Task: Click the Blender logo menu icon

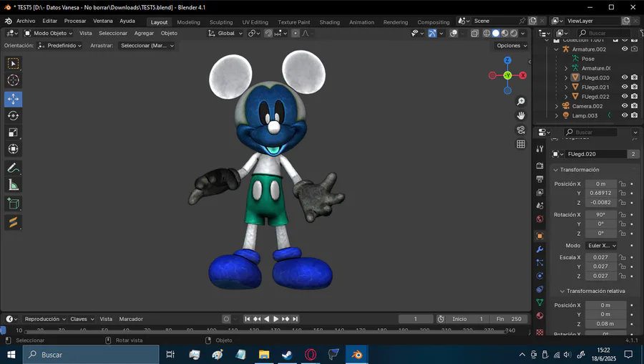Action: click(x=8, y=21)
